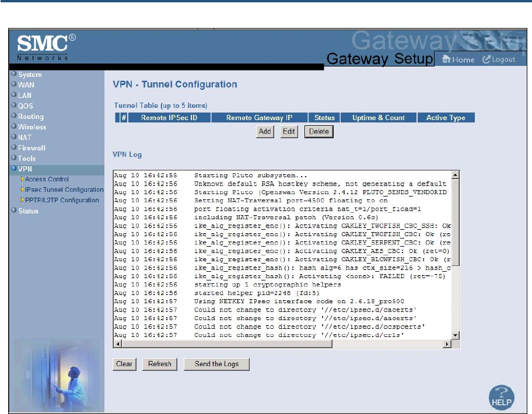Click 'Tunnel Table (up to 5 items)' label

coord(160,106)
